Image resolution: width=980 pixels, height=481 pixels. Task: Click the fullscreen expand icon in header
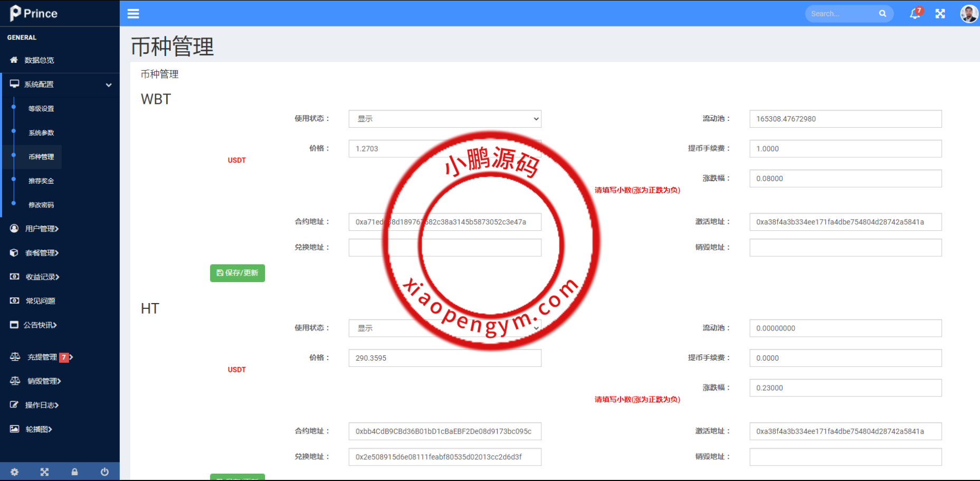pos(940,14)
